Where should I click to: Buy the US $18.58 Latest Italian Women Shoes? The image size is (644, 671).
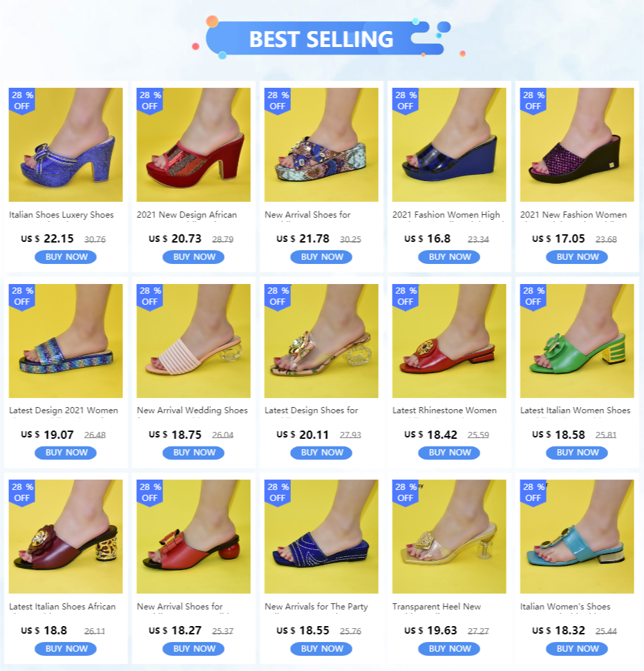coord(577,453)
